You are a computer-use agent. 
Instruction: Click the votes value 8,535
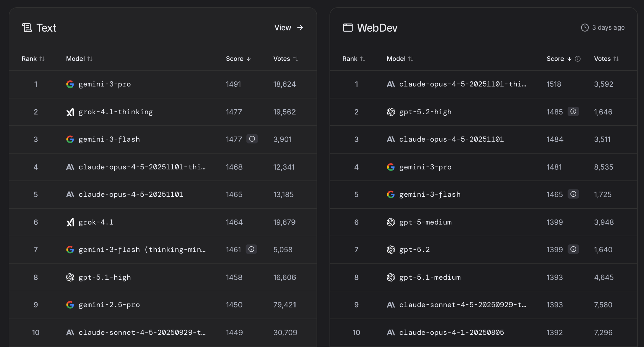click(604, 167)
